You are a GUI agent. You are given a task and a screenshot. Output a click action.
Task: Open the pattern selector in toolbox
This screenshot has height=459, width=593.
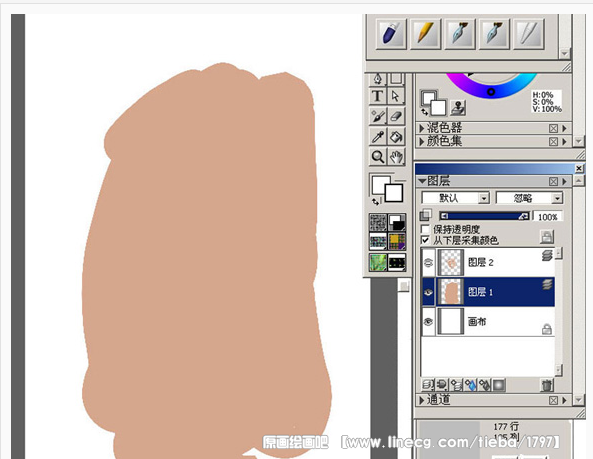[377, 241]
